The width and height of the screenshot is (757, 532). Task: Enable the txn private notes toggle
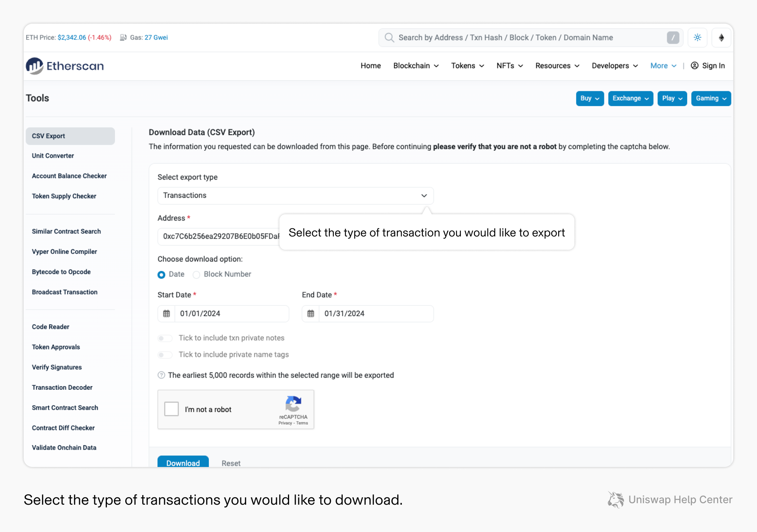[x=165, y=338]
